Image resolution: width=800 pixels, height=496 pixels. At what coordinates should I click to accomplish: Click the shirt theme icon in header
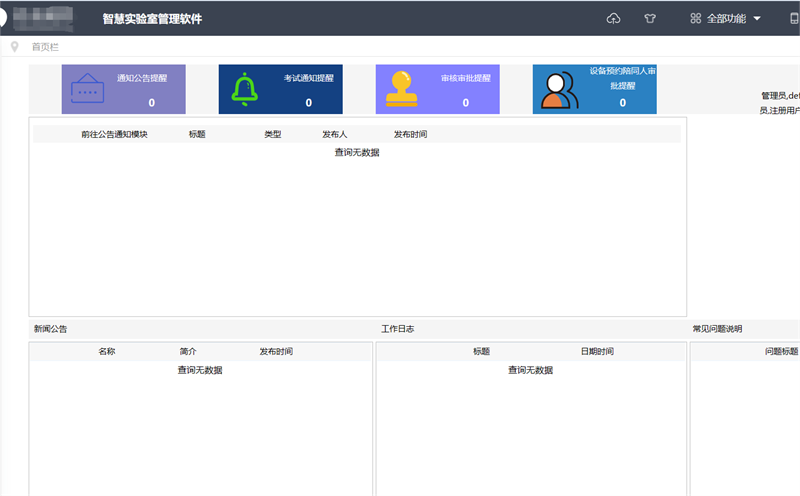point(650,18)
